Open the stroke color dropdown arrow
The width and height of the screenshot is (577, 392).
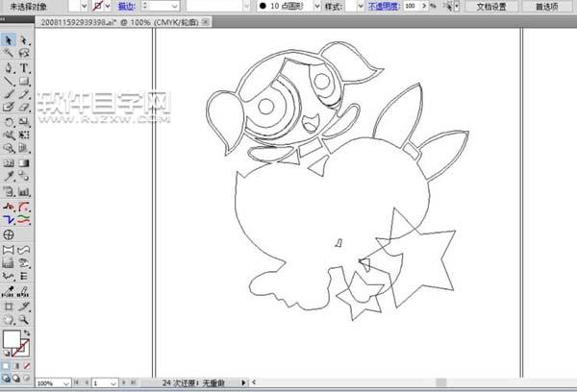(108, 6)
